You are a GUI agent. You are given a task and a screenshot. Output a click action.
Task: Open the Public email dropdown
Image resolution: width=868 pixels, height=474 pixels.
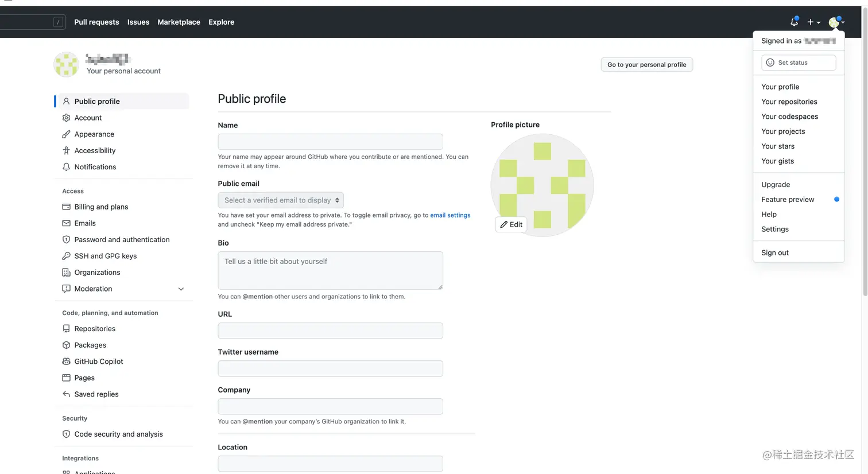point(281,200)
